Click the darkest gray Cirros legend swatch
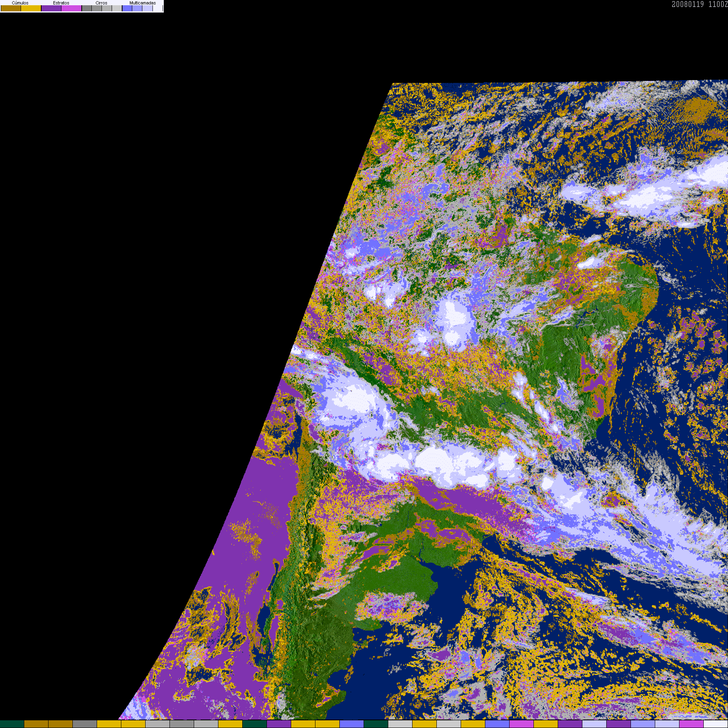The width and height of the screenshot is (728, 728). pyautogui.click(x=87, y=8)
